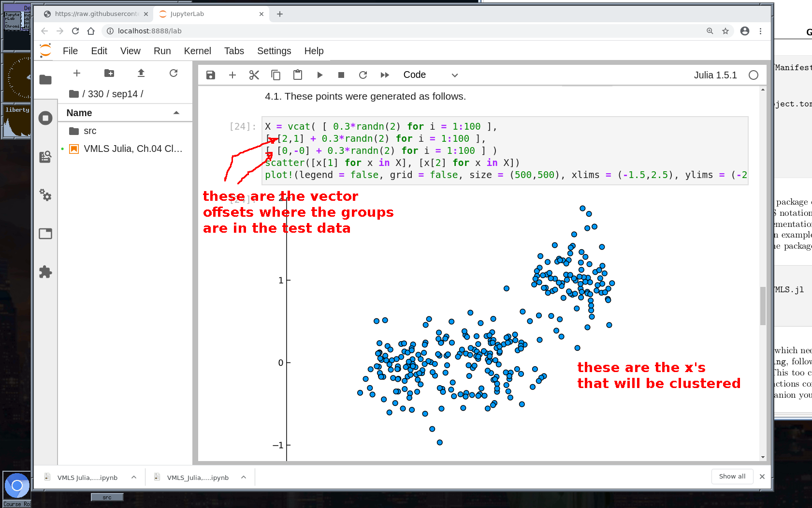The height and width of the screenshot is (508, 812).
Task: Expand options for second downloaded VMLS_Julia file
Action: point(244,478)
